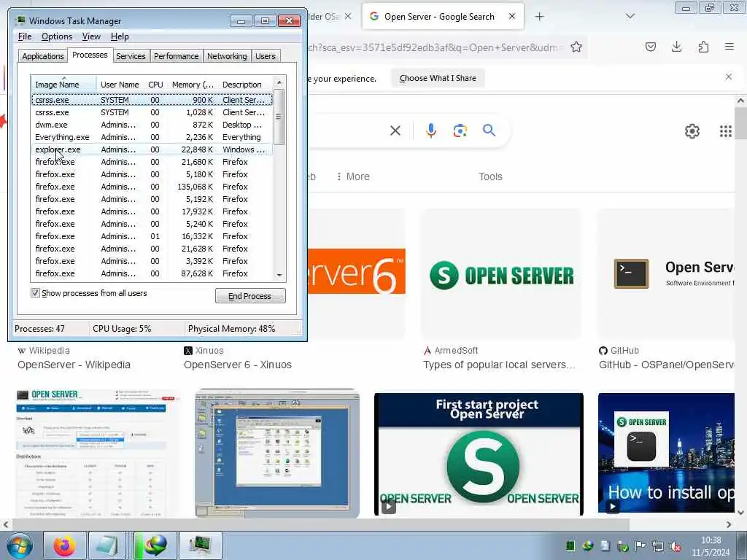Click the network tray icon
This screenshot has height=560, width=747.
(658, 546)
